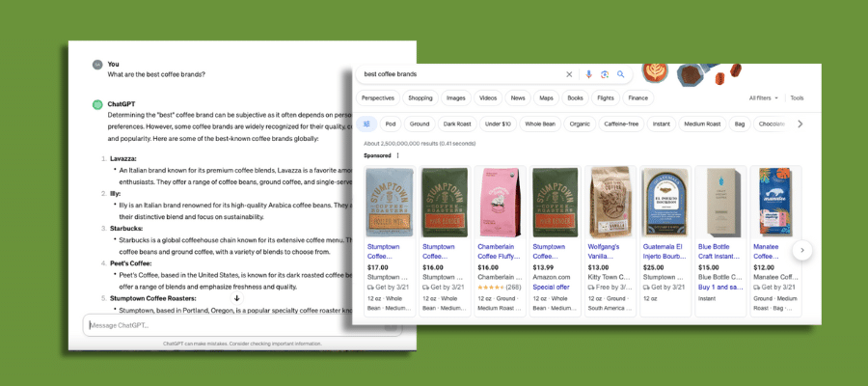Click the coffee cup doodle graphic
868x386 pixels.
[654, 72]
